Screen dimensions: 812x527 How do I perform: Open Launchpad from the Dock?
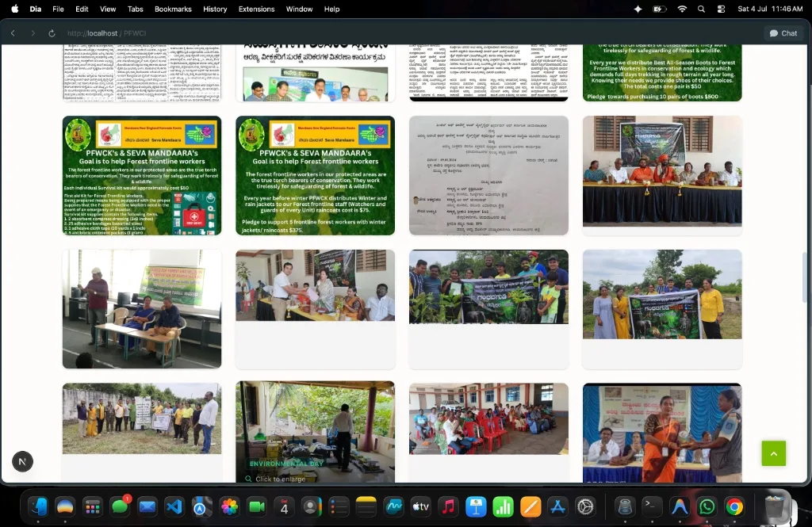tap(93, 507)
